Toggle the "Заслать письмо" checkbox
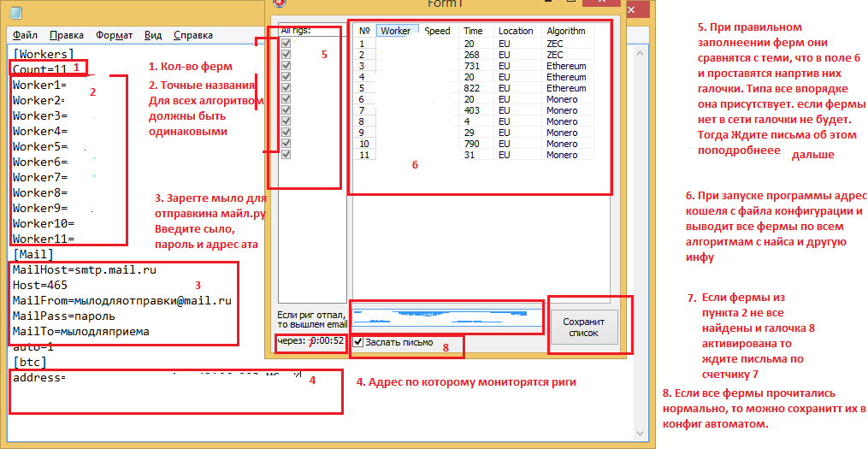Image resolution: width=868 pixels, height=449 pixels. click(358, 342)
